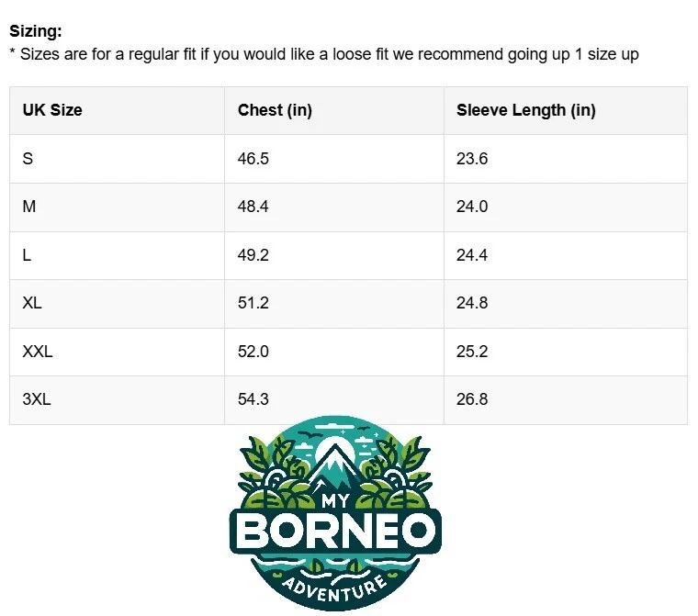698x616 pixels.
Task: Click the 51.2 chest measurement
Action: click(x=253, y=303)
